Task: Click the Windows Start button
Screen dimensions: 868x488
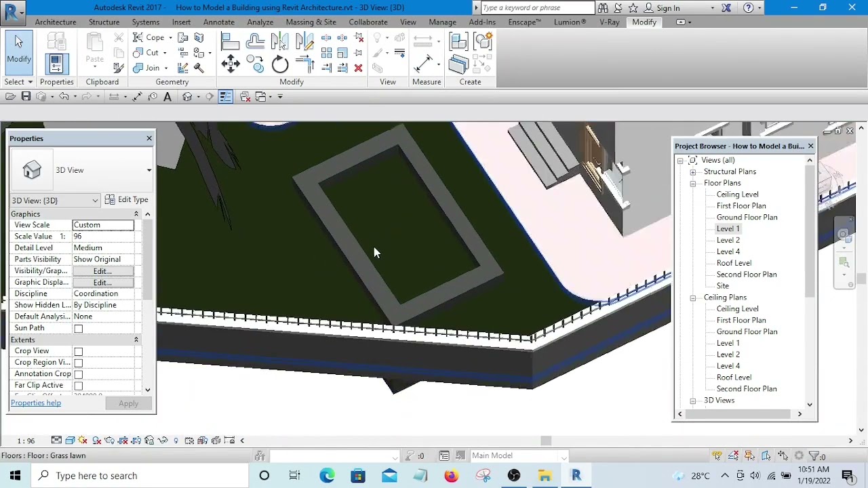Action: (15, 476)
